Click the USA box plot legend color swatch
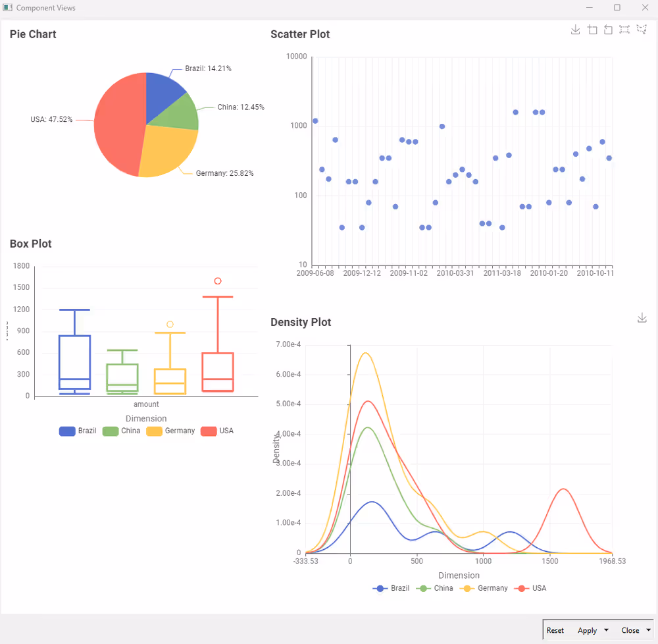The height and width of the screenshot is (644, 658). 209,431
